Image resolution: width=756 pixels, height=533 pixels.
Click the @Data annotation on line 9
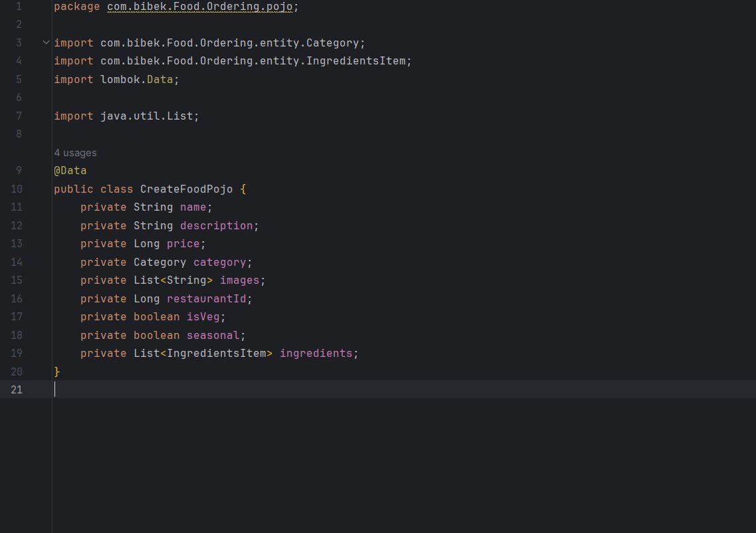coord(70,171)
